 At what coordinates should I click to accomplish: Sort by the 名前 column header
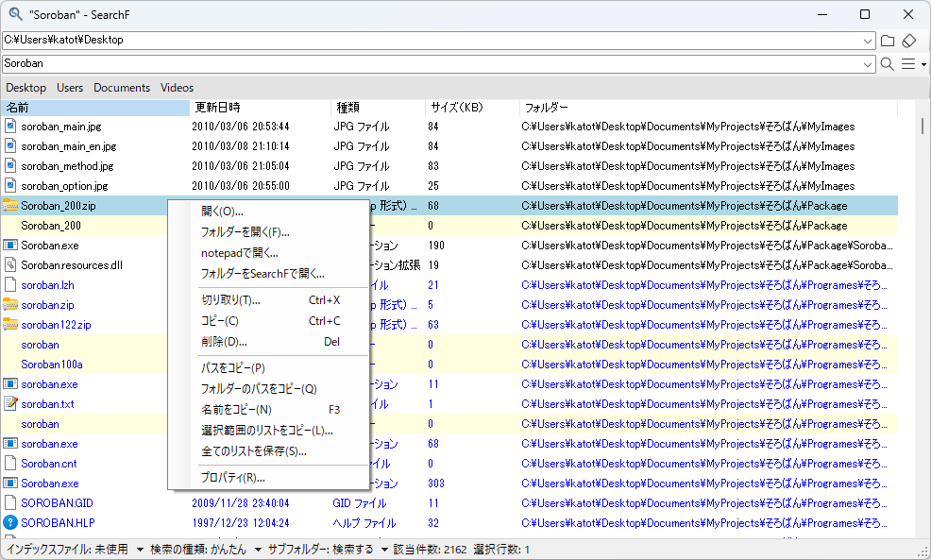click(95, 108)
